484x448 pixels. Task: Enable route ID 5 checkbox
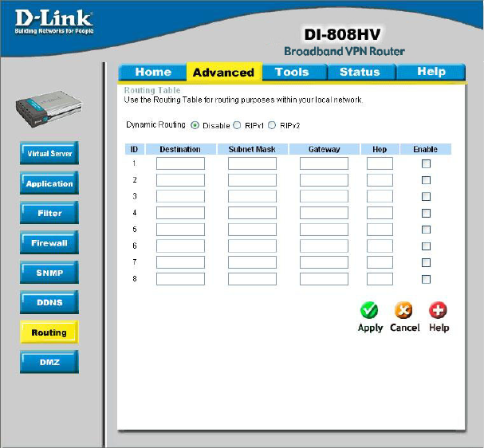[426, 230]
